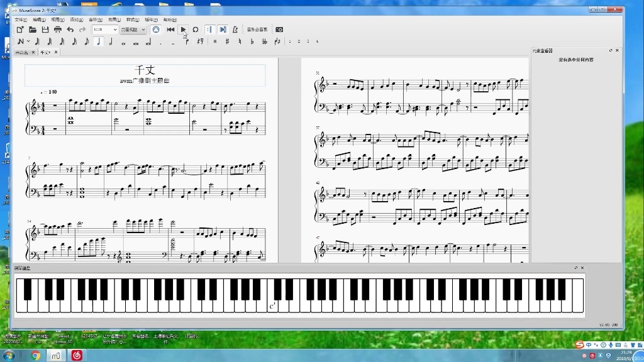This screenshot has width=644, height=362.
Task: Start playback with the Play button
Action: 183,30
